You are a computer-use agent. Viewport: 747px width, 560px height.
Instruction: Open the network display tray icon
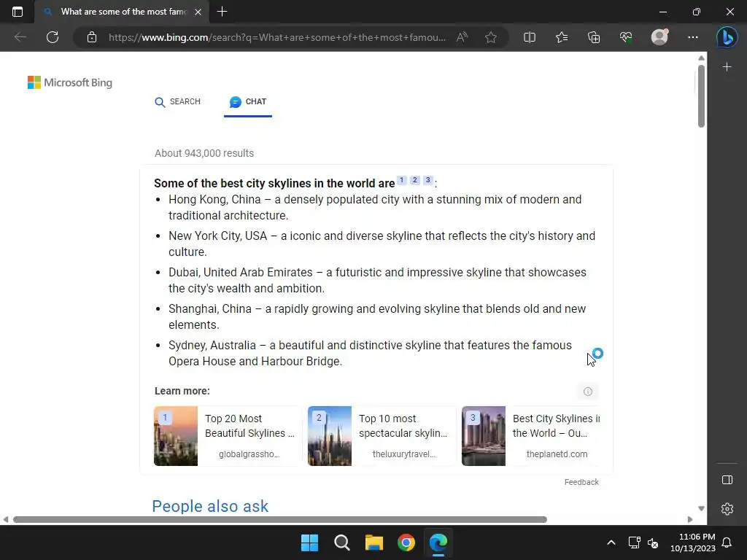[634, 542]
